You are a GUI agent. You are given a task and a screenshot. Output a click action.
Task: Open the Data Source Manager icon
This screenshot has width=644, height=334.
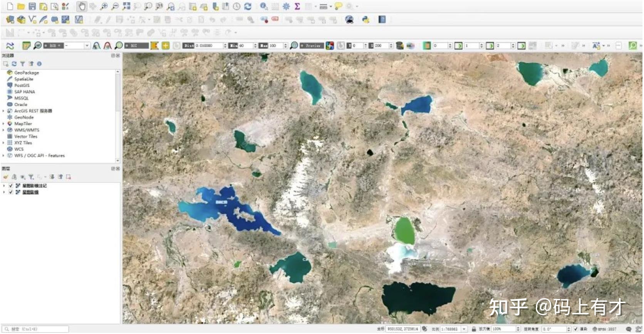10,19
